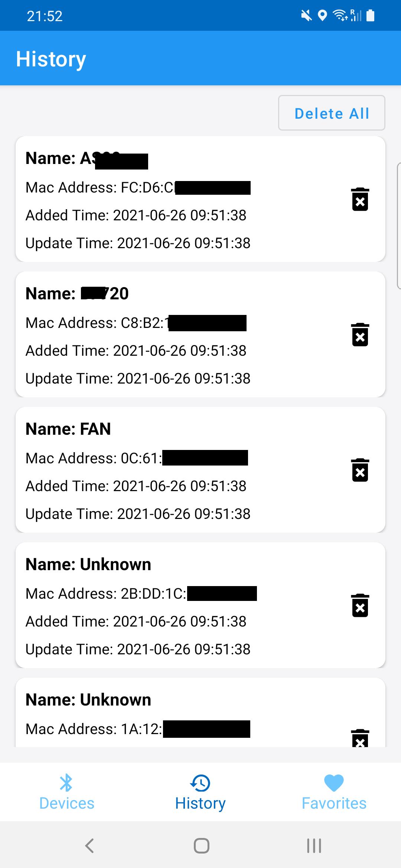Delete the C8:B2 device history entry
401x868 pixels.
coord(360,335)
